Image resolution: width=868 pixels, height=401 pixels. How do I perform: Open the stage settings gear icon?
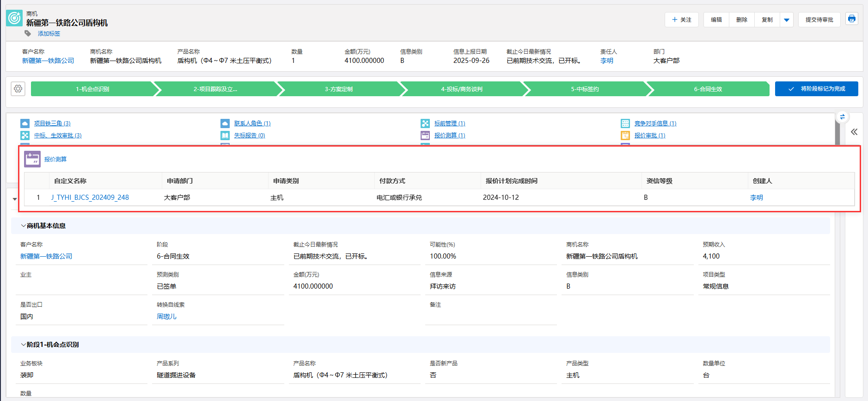pos(18,89)
